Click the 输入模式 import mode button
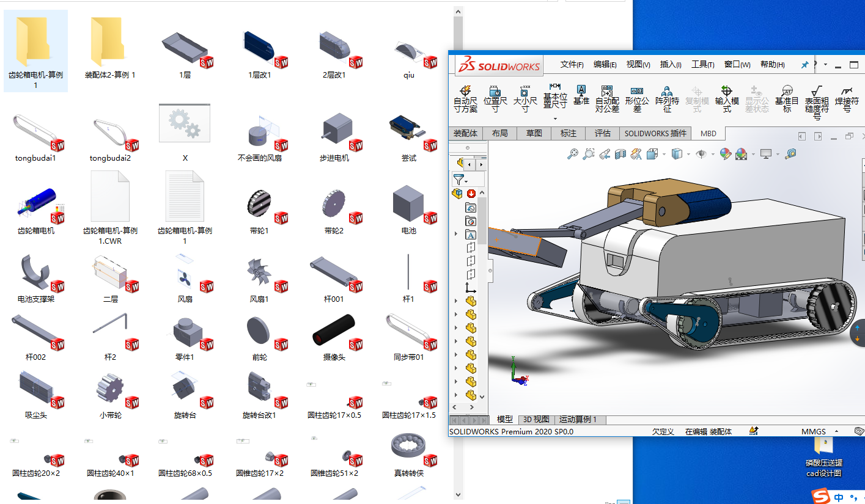This screenshot has height=504, width=865. tap(727, 98)
